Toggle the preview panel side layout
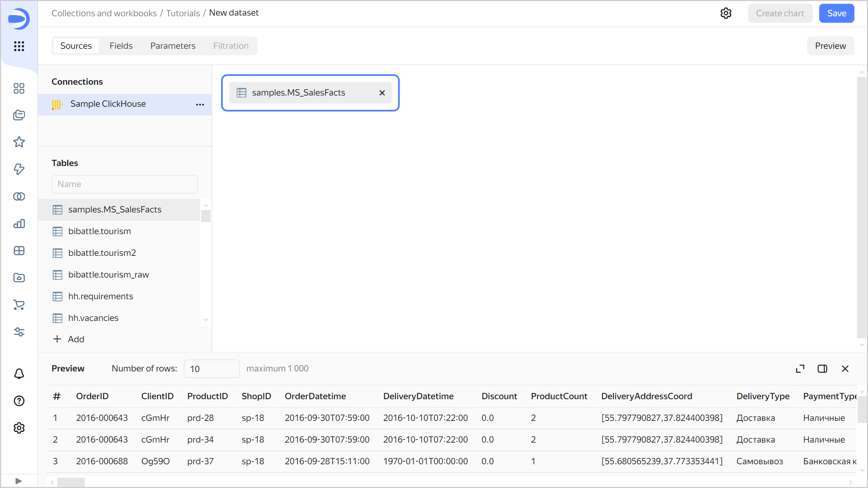Screen dimensions: 868x488 [822, 369]
